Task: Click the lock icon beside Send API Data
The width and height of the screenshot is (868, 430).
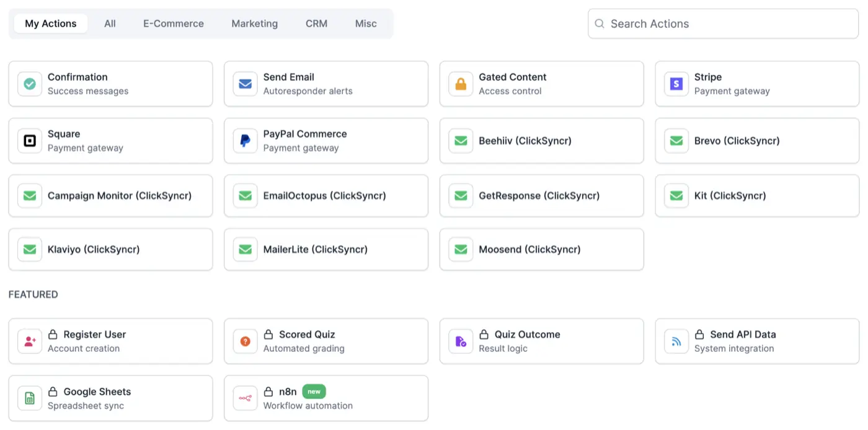Action: [x=699, y=334]
